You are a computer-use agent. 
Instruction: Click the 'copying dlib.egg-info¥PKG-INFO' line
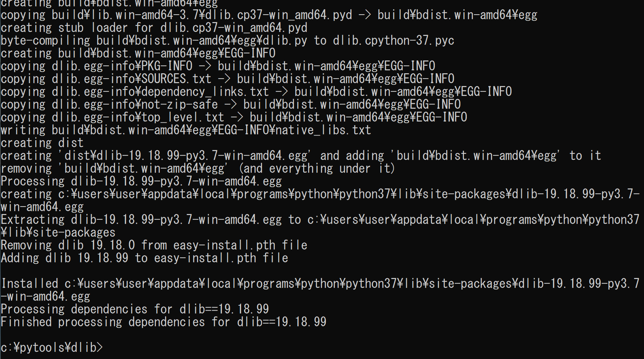point(218,66)
